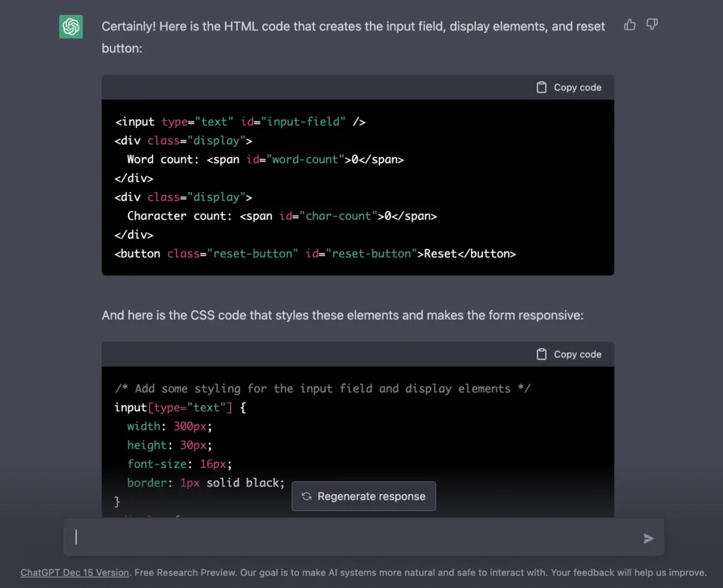Click the sentence introducing the CSS code
The image size is (723, 588).
tap(342, 316)
